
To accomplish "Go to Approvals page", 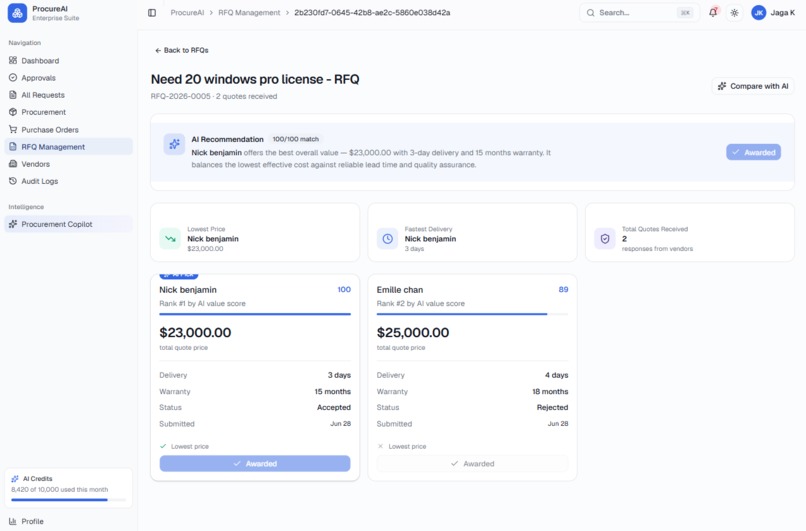I will 68,78.
